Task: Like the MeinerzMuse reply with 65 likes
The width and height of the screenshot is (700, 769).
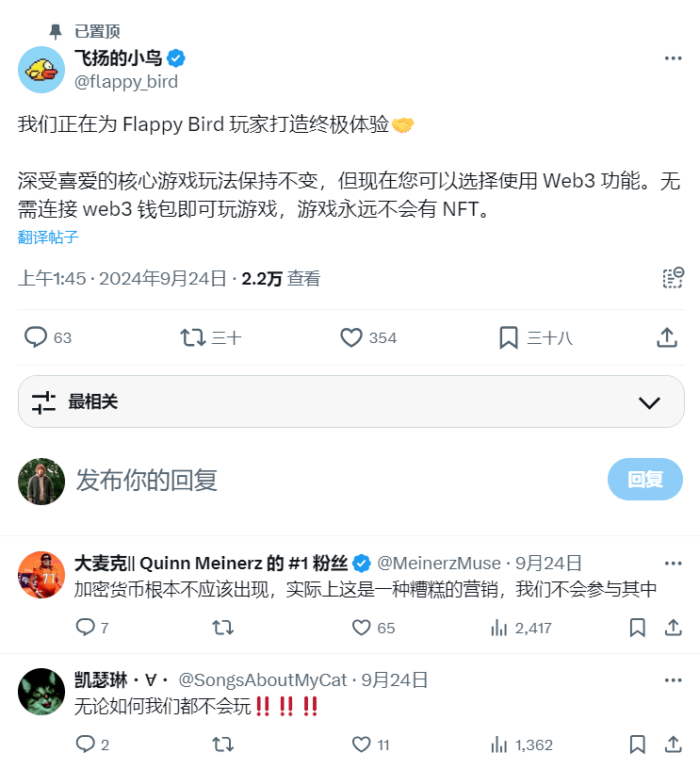Action: coord(361,628)
